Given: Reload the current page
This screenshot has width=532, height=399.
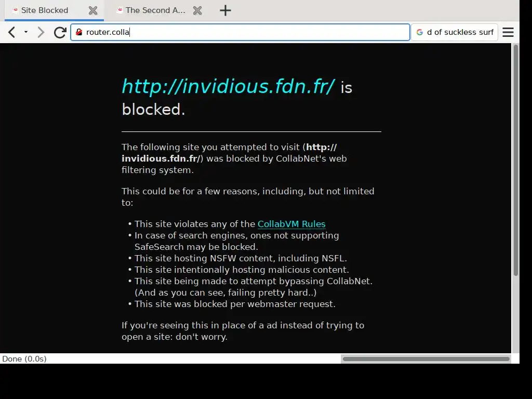Looking at the screenshot, I should (x=60, y=32).
